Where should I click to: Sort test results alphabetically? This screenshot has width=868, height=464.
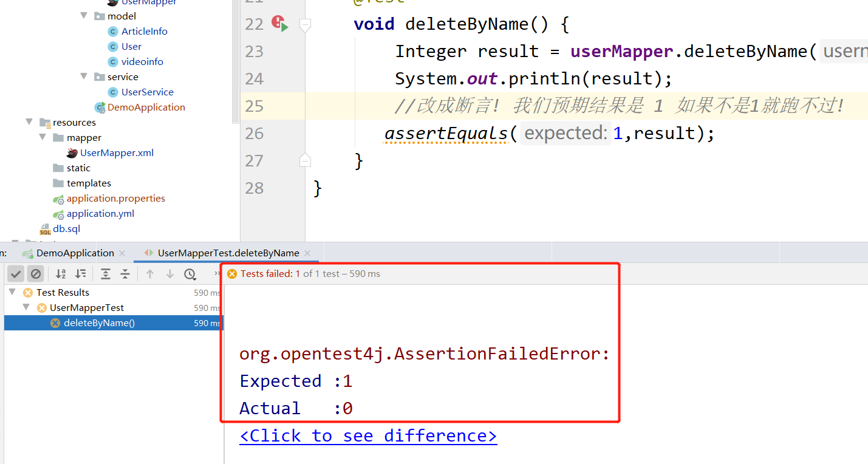pyautogui.click(x=61, y=274)
